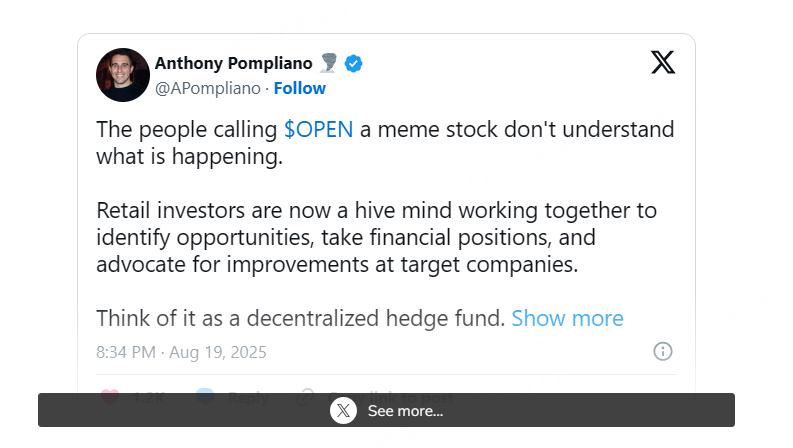
Task: Click the See more... label
Action: pos(405,410)
